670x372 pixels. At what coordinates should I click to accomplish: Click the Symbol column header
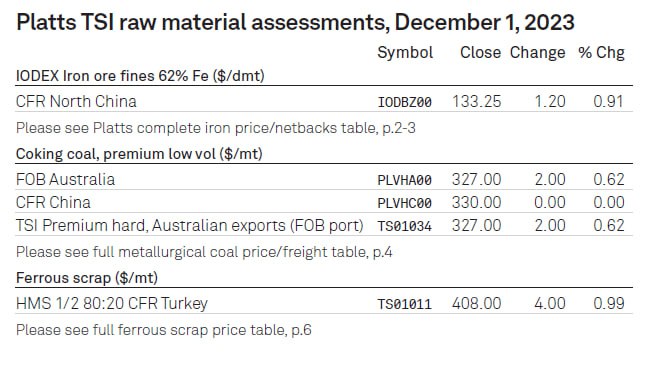[x=405, y=53]
